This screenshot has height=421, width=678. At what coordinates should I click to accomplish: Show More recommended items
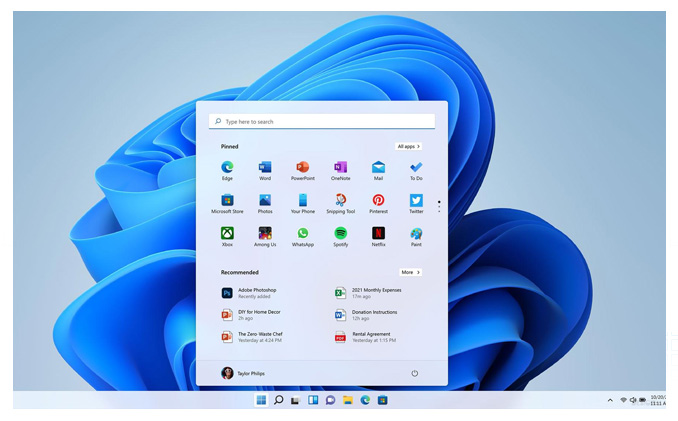coord(410,272)
